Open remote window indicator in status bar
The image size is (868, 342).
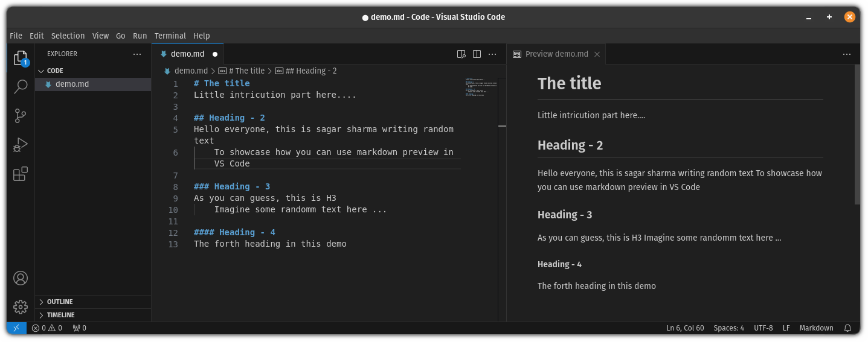(16, 328)
